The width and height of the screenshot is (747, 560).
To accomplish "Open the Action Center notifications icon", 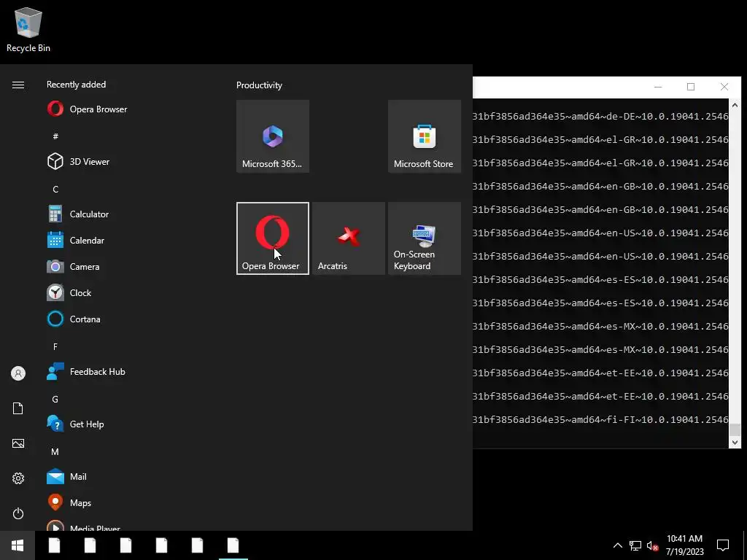I will (723, 545).
